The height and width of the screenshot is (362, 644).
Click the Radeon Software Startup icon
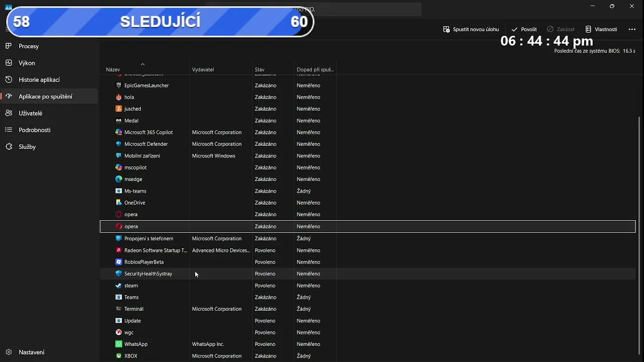pyautogui.click(x=119, y=250)
